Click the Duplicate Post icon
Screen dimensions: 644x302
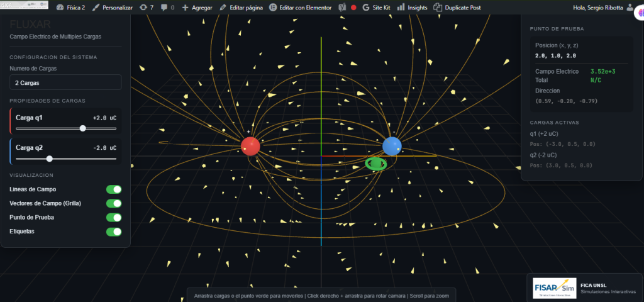438,8
